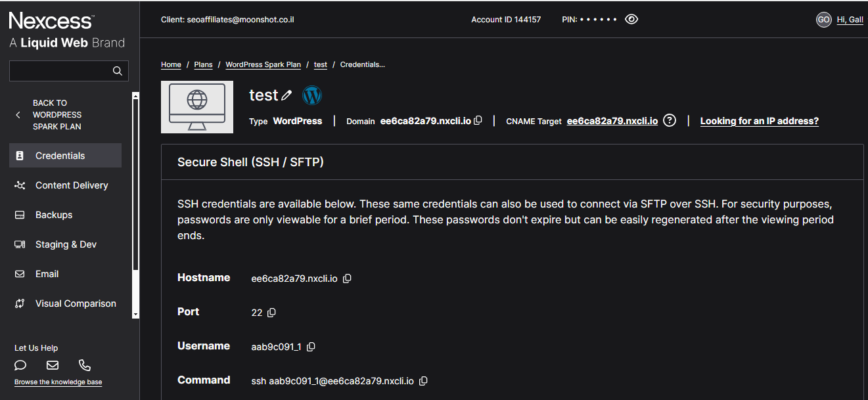
Task: Start chat via speech bubble icon
Action: (x=20, y=365)
